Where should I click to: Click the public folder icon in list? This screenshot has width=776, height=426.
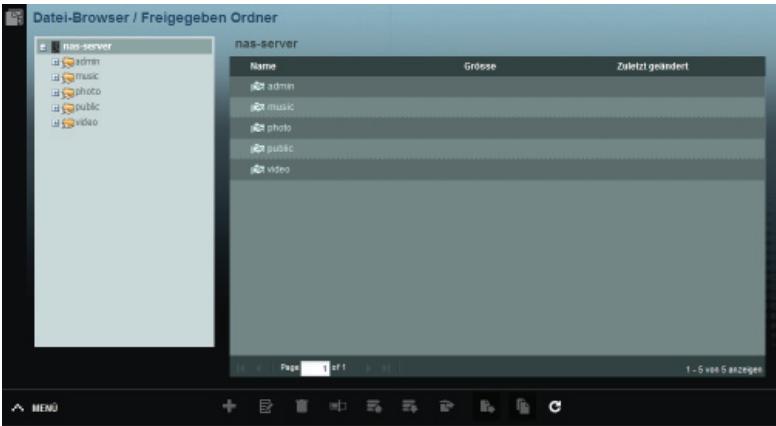coord(257,148)
